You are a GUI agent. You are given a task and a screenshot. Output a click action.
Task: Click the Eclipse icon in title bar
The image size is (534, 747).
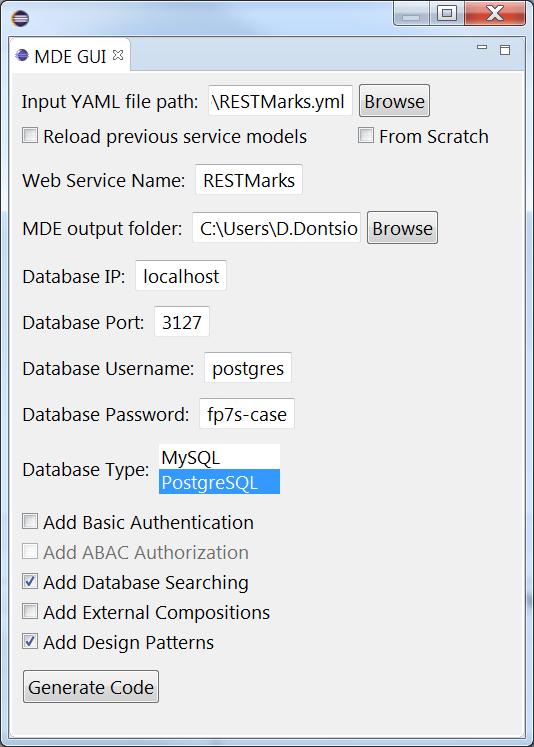coord(20,19)
